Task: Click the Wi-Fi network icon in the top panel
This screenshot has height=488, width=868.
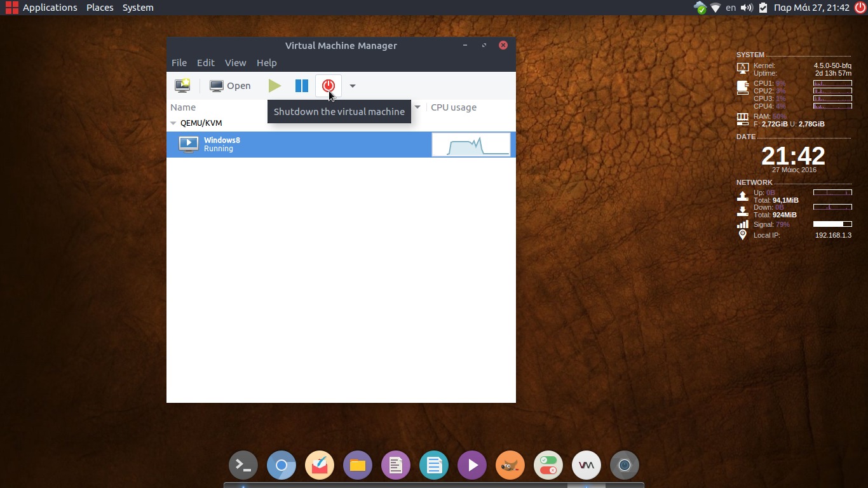Action: [715, 8]
